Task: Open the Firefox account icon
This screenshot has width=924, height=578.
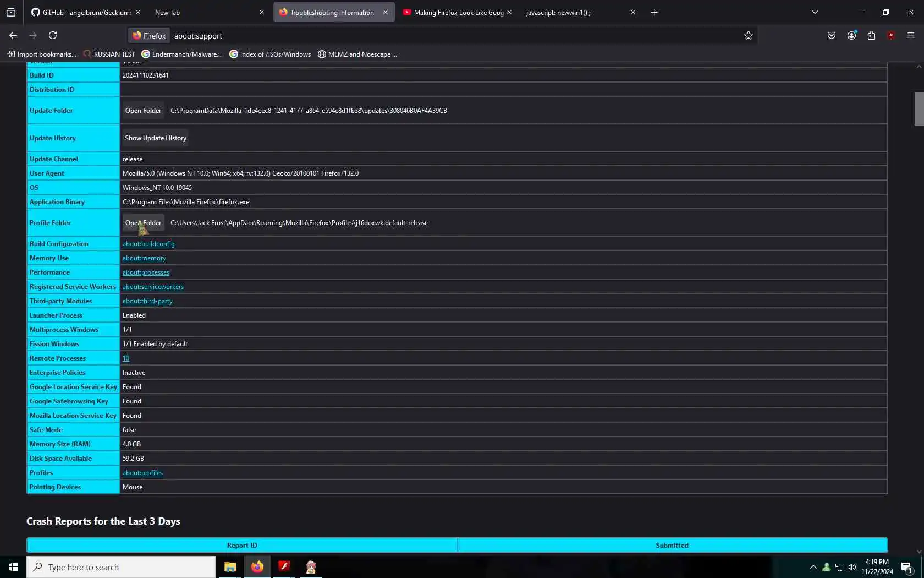Action: pos(851,35)
